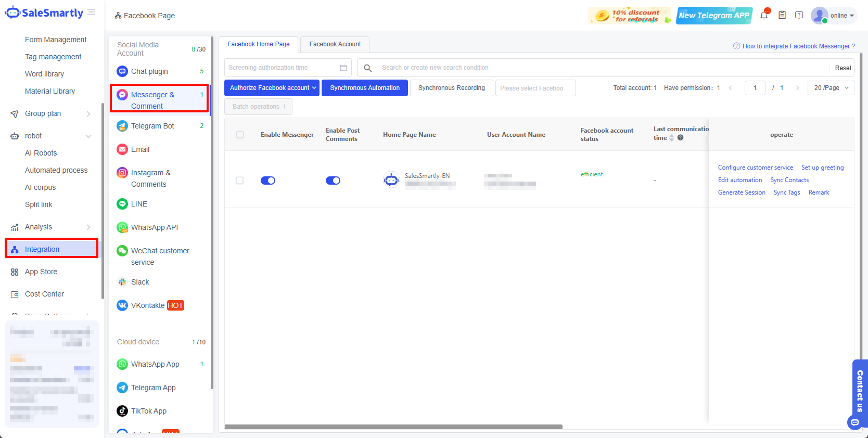This screenshot has height=438, width=868.
Task: Click the help question mark icon in header
Action: (799, 15)
